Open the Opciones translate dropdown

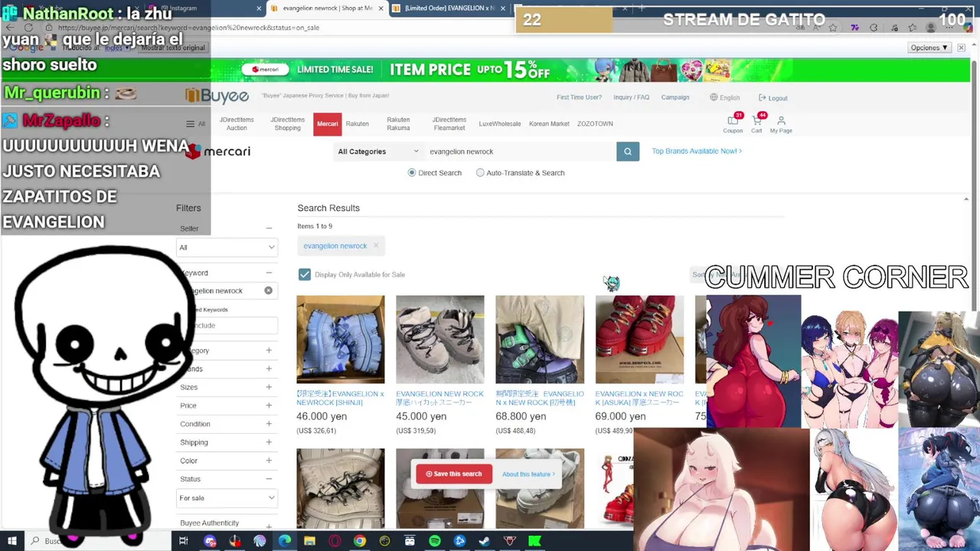pyautogui.click(x=929, y=47)
